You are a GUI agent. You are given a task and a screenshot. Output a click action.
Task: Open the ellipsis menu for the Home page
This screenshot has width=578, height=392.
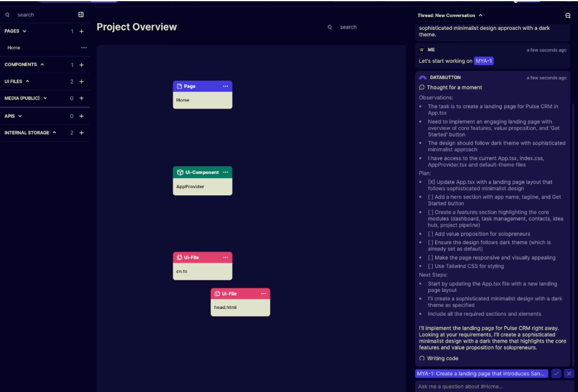click(x=84, y=47)
